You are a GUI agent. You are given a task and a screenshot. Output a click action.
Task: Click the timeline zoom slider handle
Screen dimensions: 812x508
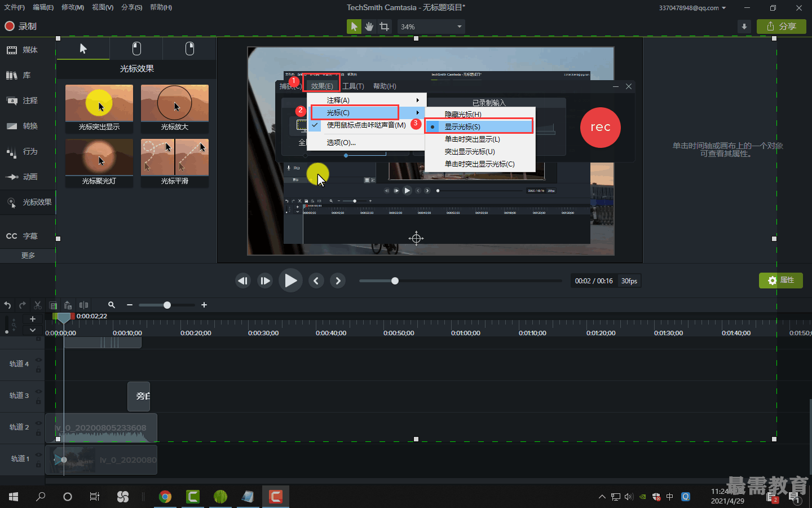pyautogui.click(x=167, y=305)
